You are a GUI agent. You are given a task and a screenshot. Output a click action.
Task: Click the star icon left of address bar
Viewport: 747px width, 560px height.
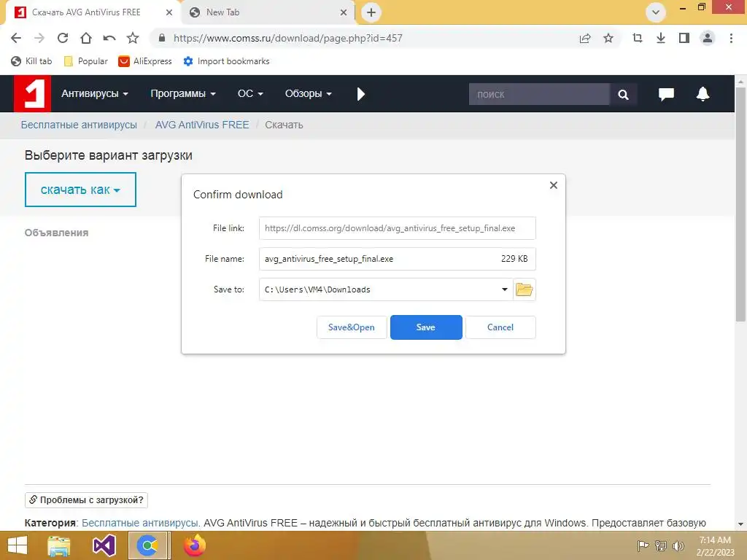point(133,38)
